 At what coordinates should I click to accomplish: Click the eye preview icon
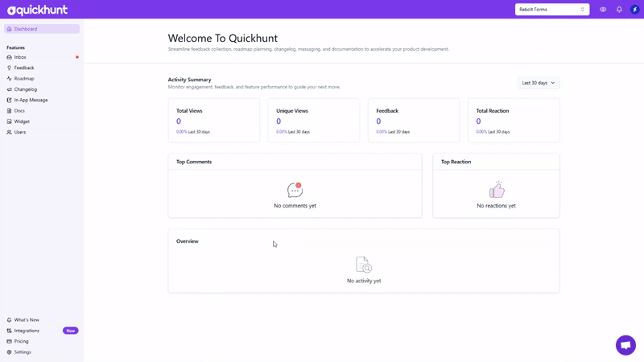(x=603, y=10)
